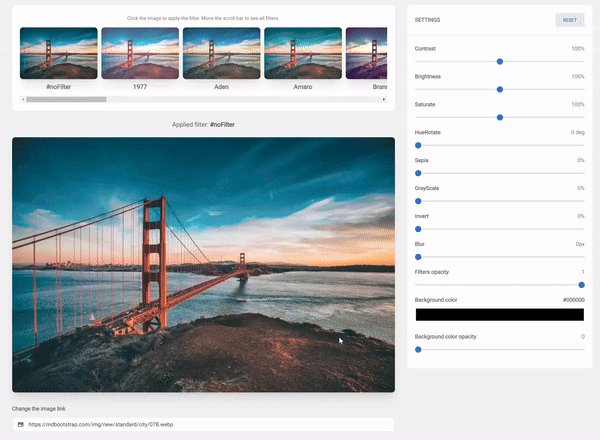Apply the partially visible Brannan filter thumbnail
This screenshot has width=600, height=440.
pos(367,53)
